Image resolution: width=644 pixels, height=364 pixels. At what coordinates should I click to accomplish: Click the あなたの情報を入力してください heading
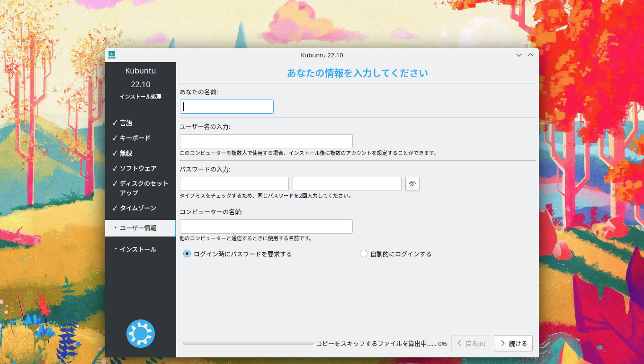click(358, 73)
